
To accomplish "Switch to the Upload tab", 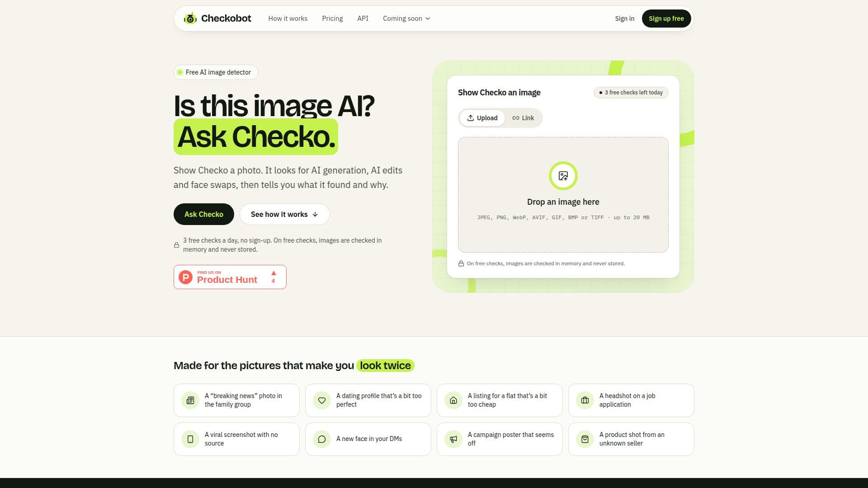I will pyautogui.click(x=482, y=118).
